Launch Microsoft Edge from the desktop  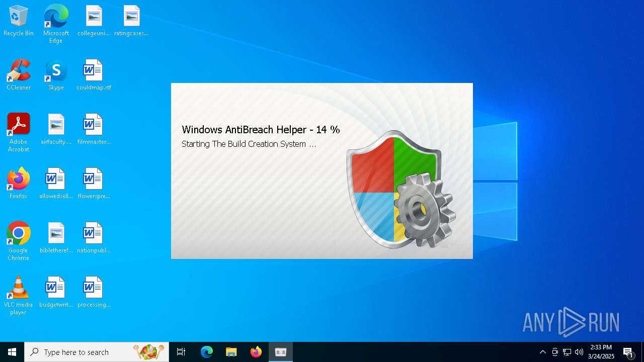[56, 24]
